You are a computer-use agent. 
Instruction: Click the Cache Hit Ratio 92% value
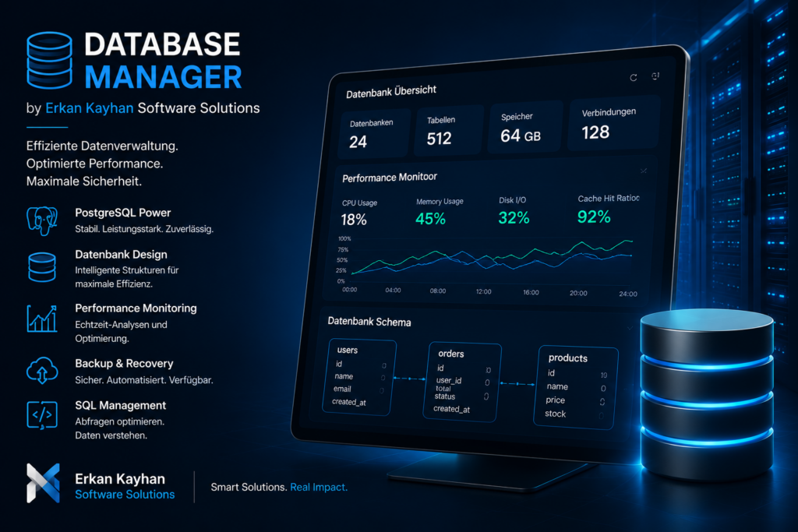594,217
